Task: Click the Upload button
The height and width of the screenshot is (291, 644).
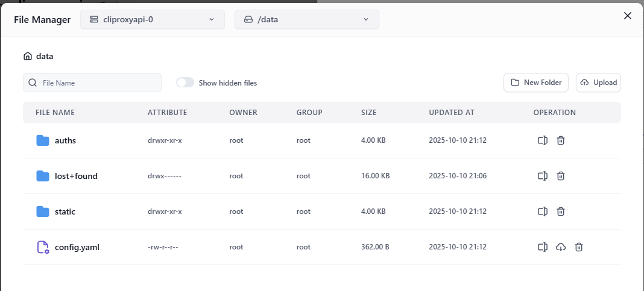Action: tap(598, 83)
